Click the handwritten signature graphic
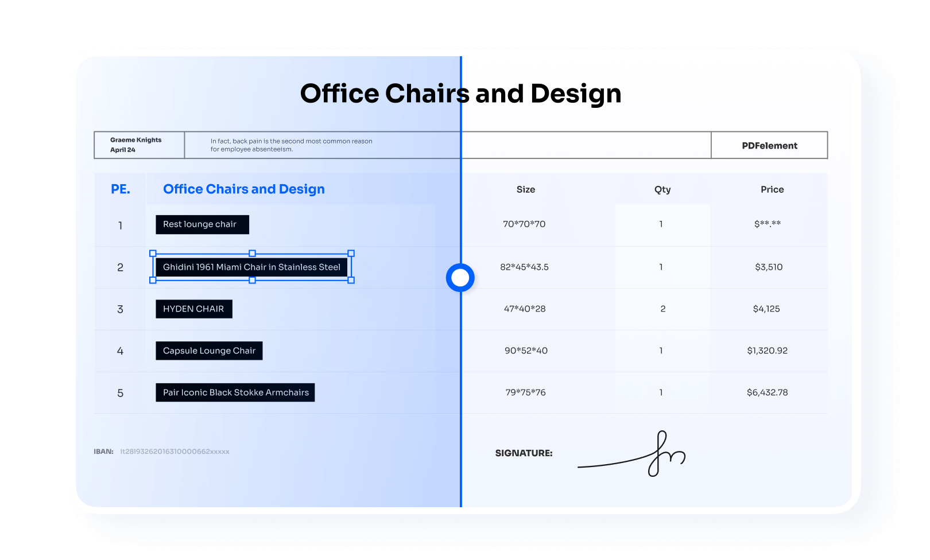The height and width of the screenshot is (560, 930). coord(631,454)
